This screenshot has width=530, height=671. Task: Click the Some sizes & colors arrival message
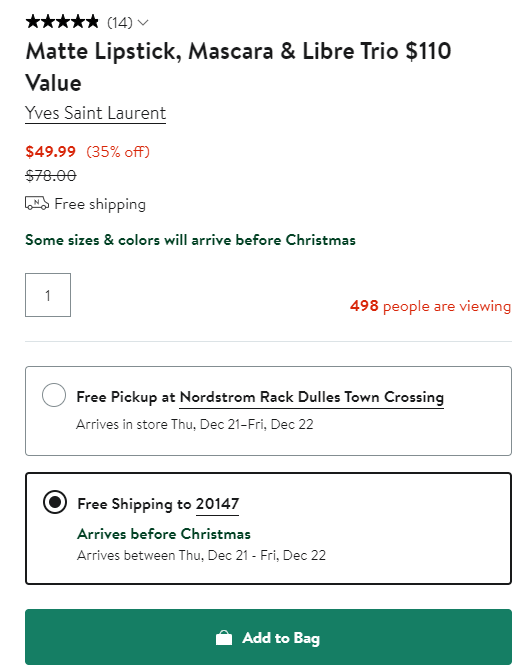(x=190, y=240)
